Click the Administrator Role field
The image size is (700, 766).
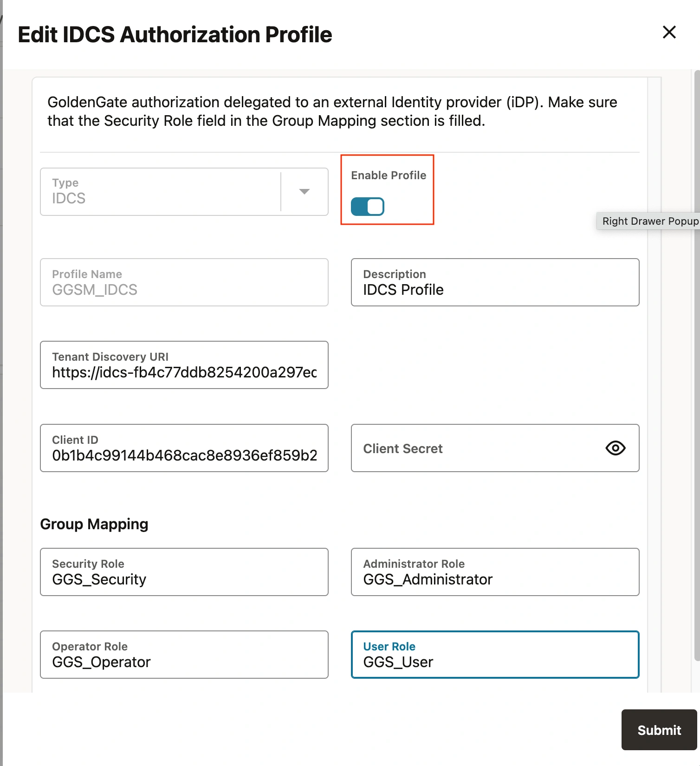pos(495,572)
